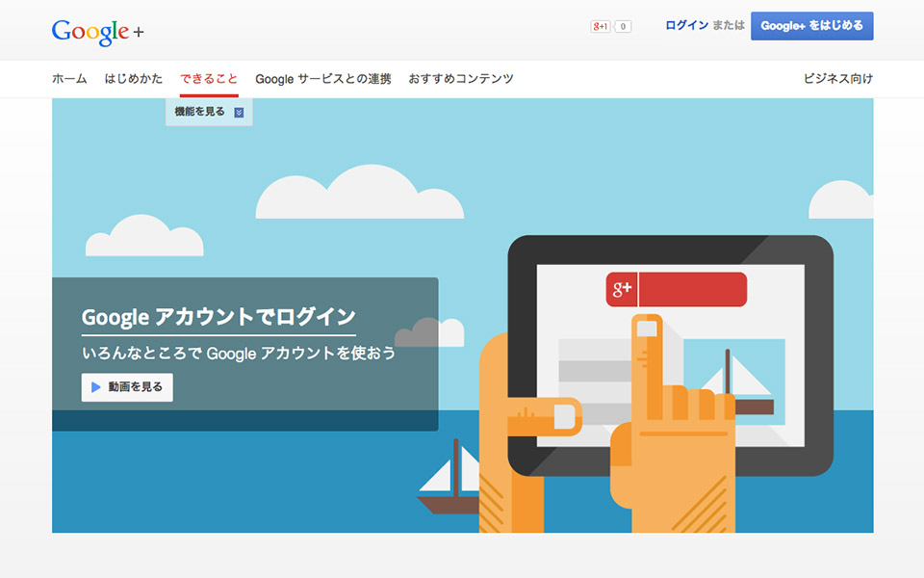Click the Google+ logo
The width and height of the screenshot is (924, 578).
coord(98,32)
